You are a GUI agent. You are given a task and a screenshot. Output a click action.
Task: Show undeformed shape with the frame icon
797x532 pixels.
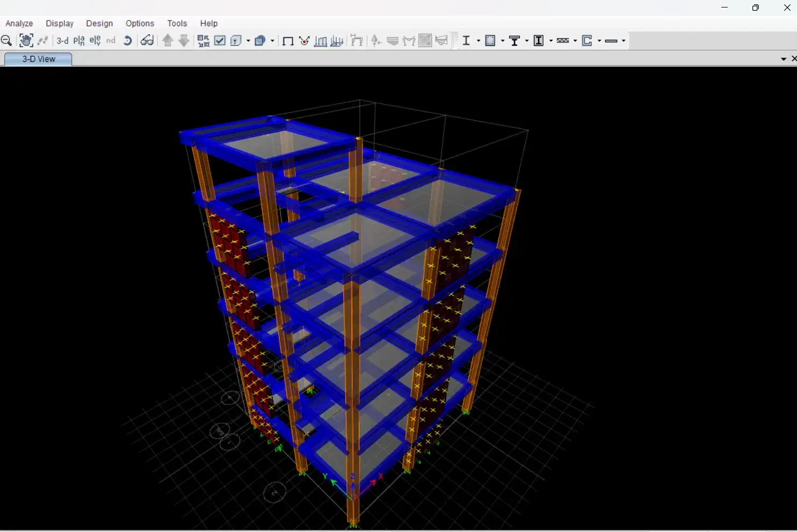pos(288,41)
